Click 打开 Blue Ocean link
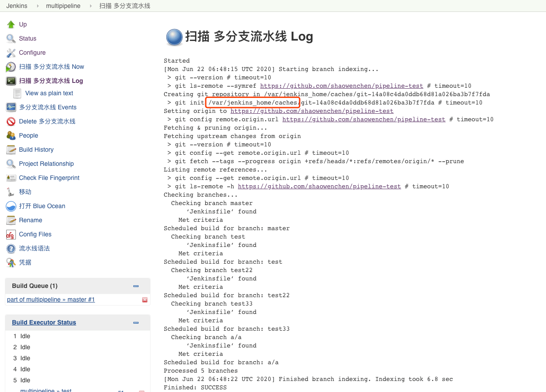The image size is (546, 392). [42, 206]
